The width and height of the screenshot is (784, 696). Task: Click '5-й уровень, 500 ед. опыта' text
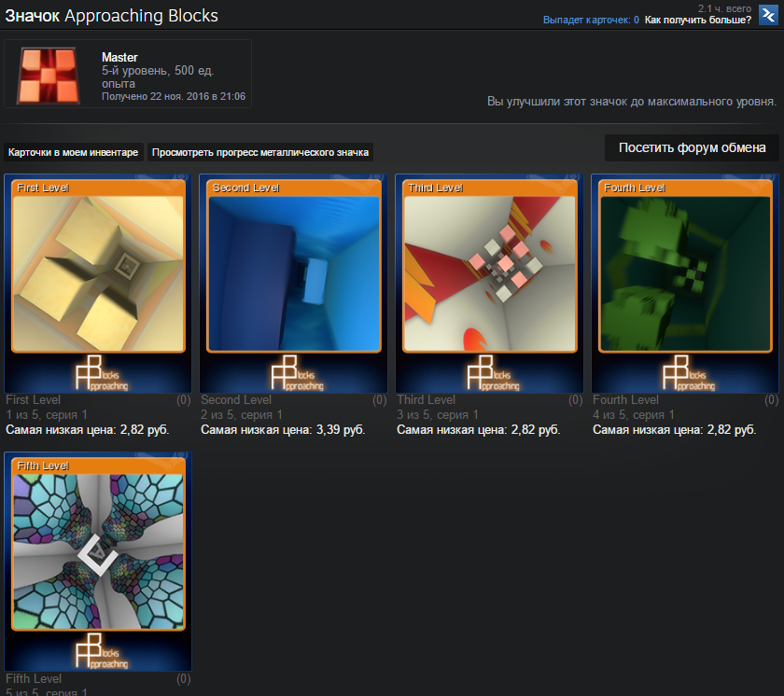click(158, 77)
